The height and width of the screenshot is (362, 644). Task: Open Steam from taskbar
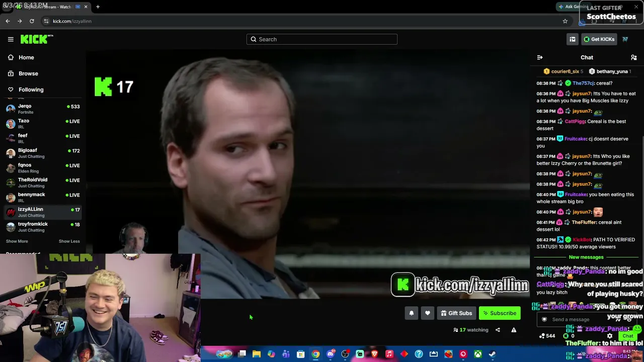(493, 354)
